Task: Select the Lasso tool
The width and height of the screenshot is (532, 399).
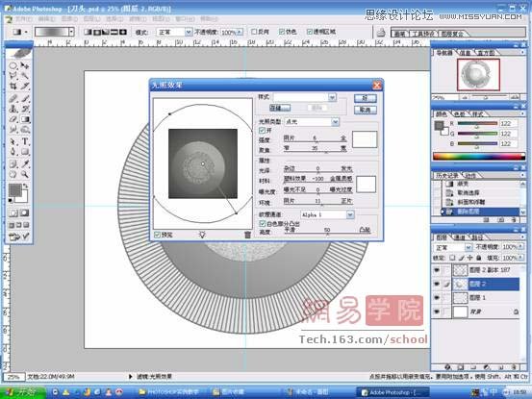Action: coord(13,76)
